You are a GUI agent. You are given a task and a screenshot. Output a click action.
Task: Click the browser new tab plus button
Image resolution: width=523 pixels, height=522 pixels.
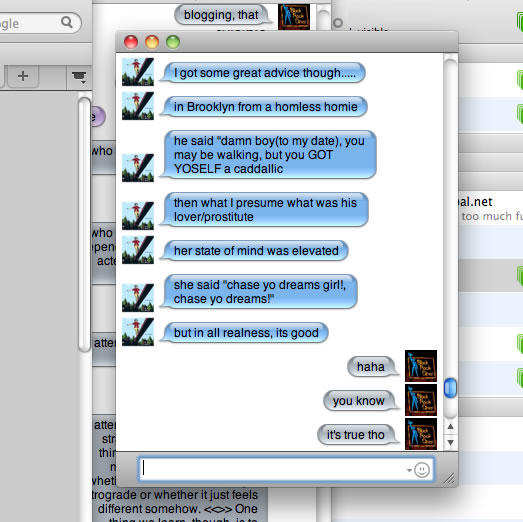coord(23,76)
